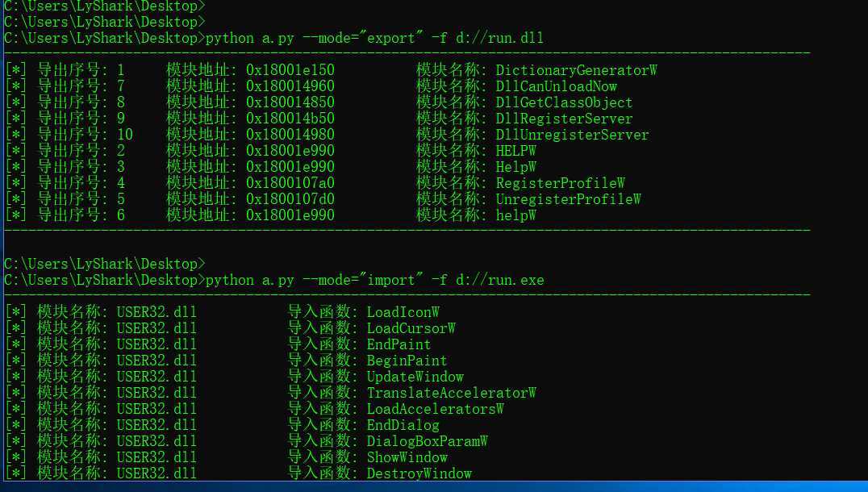Click the LoadIconW import function
This screenshot has width=868, height=492.
coord(403,312)
